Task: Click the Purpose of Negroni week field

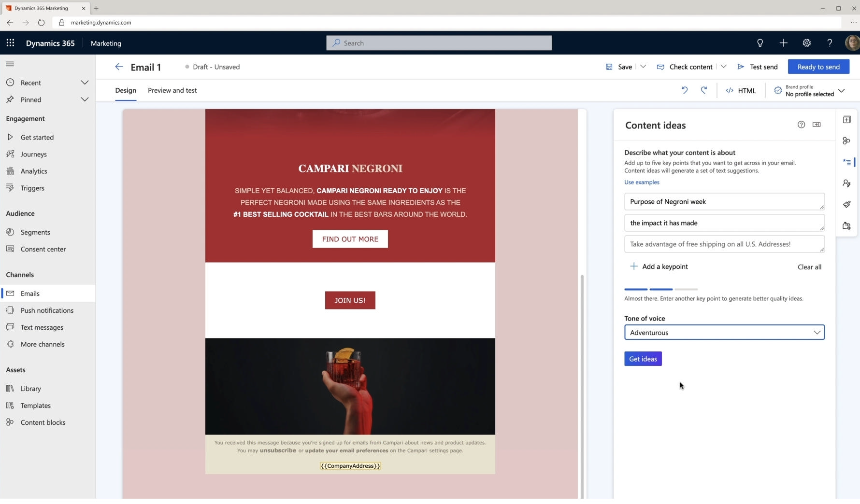Action: (724, 202)
